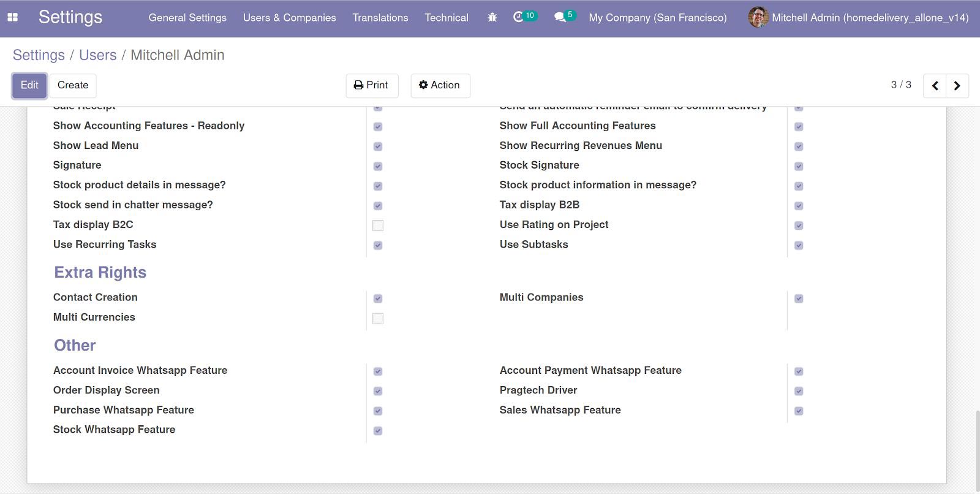Screen dimensions: 980x494
Task: Click the Sales Whatsapp Feature label
Action: (x=560, y=410)
